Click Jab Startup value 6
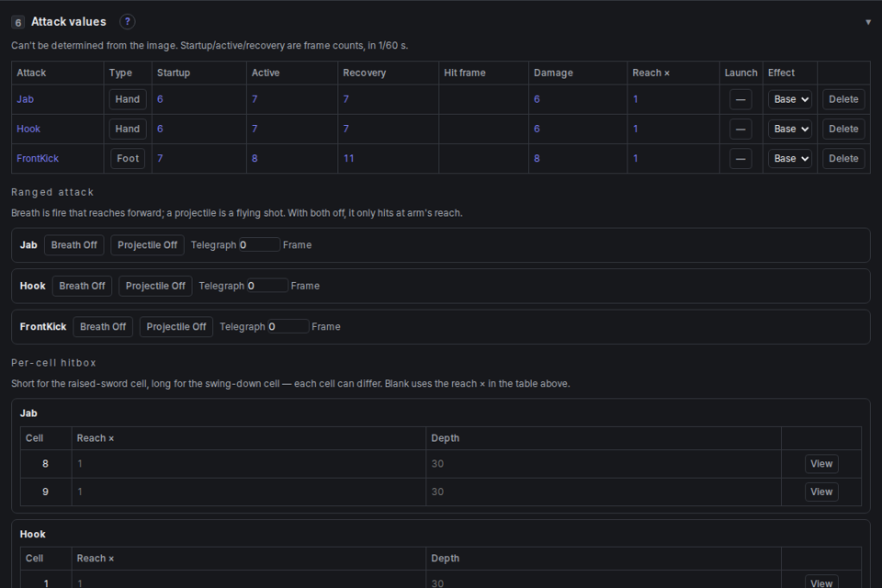Image resolution: width=882 pixels, height=588 pixels. [x=160, y=99]
